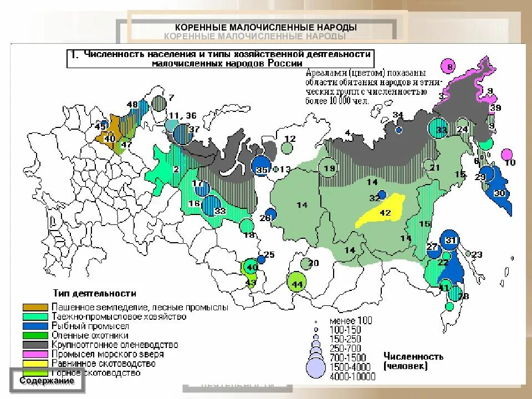Click the small circle marker numbered 23
Screen dimensions: 532x399
point(468,253)
